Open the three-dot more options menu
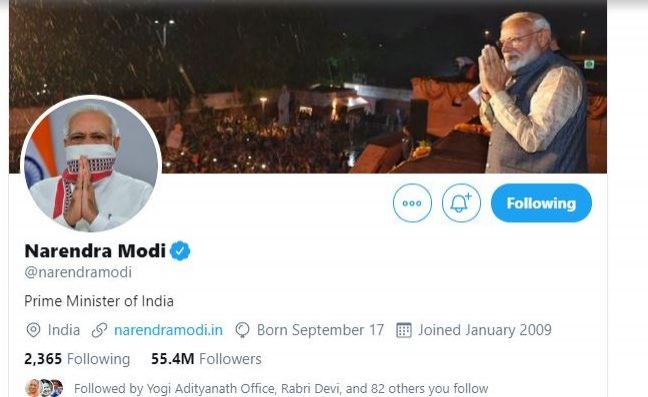Image resolution: width=648 pixels, height=397 pixels. [412, 203]
